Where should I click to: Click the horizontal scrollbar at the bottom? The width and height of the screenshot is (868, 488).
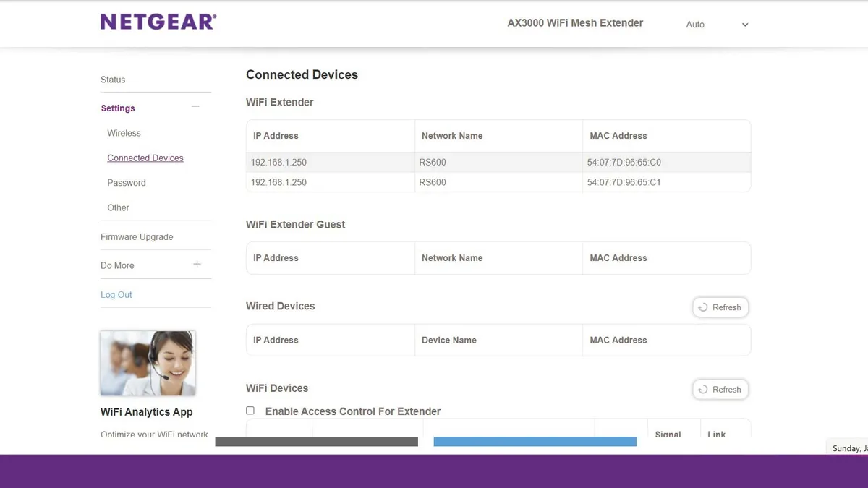318,440
